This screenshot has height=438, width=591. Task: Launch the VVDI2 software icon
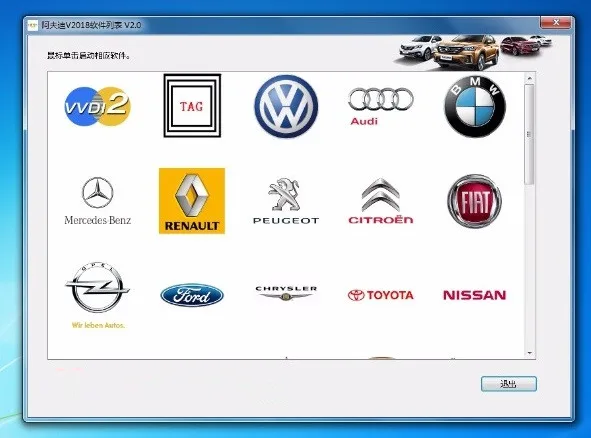point(98,106)
